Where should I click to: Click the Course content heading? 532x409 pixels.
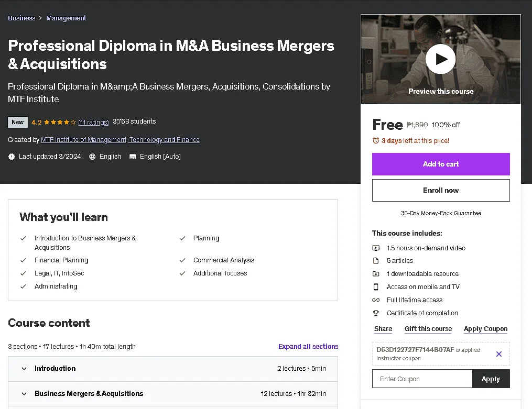(x=49, y=323)
